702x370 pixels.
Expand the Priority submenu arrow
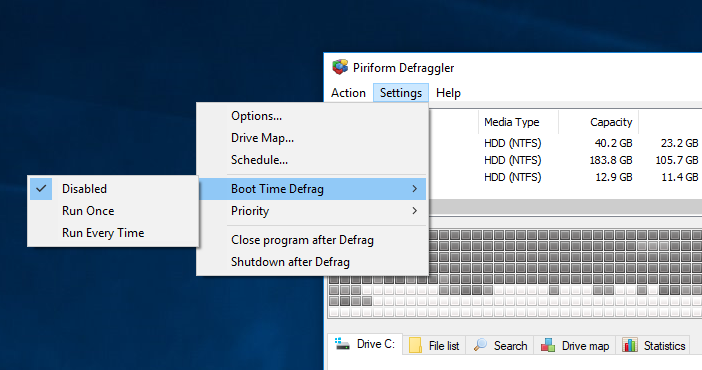click(x=415, y=211)
